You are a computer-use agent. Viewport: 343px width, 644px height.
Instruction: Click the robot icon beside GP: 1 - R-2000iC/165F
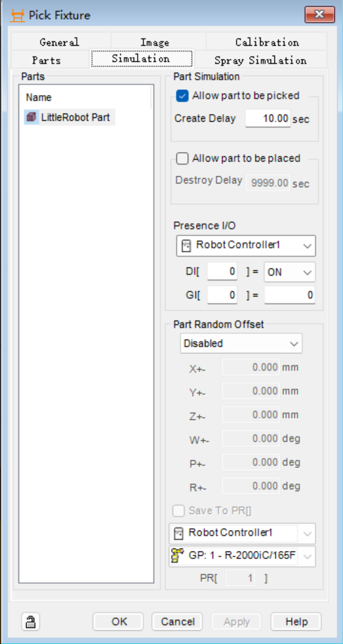177,557
